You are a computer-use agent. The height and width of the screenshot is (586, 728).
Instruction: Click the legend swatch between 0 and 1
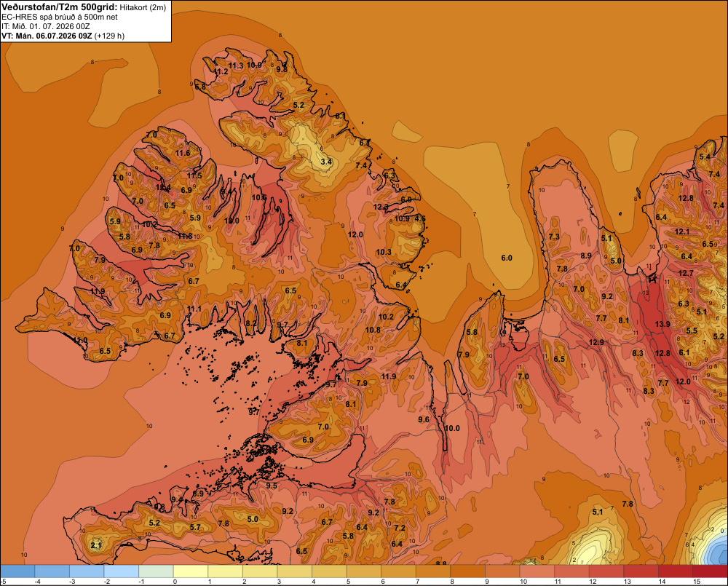[x=190, y=571]
